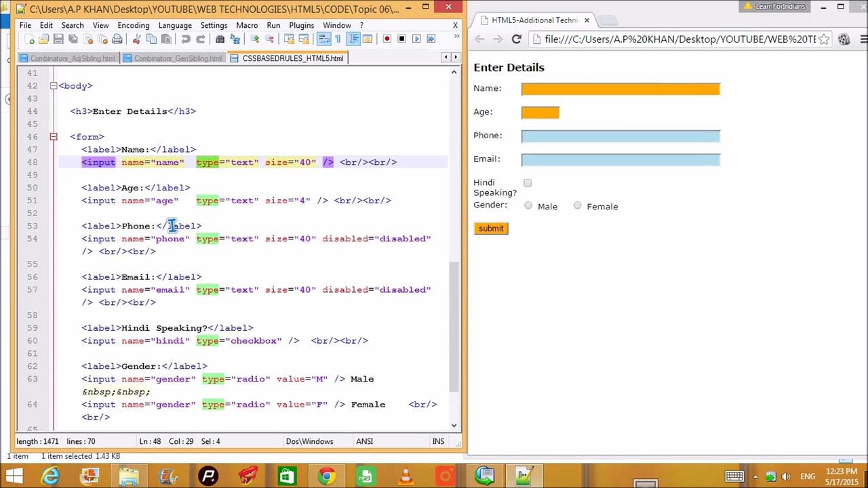This screenshot has width=868, height=488.
Task: Open Chrome from the Windows taskbar
Action: 326,476
